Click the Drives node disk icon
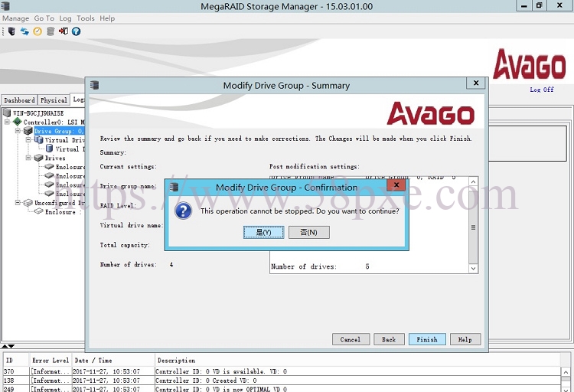 click(39, 158)
